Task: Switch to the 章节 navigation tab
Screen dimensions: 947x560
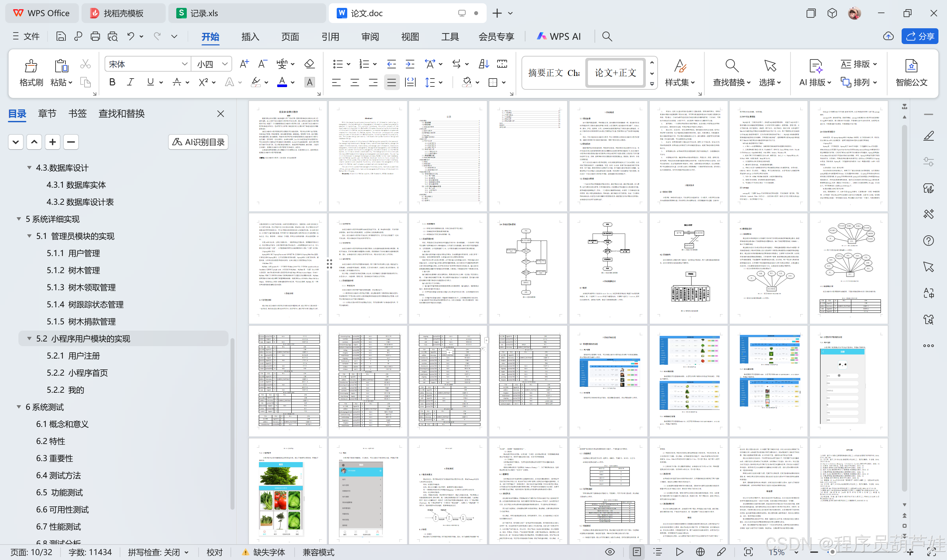Action: coord(47,114)
